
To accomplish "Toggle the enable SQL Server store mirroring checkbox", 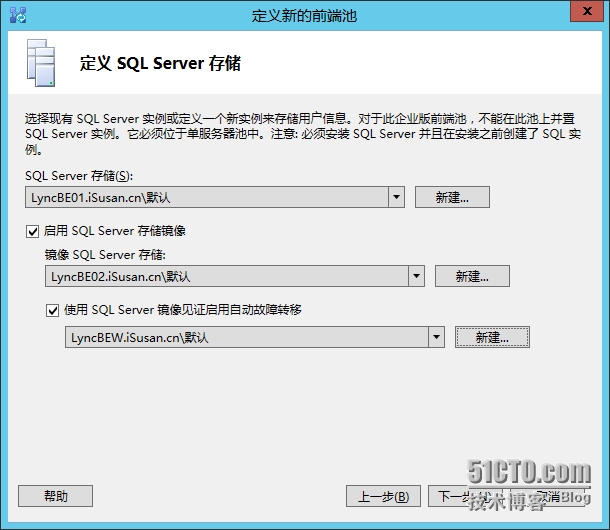I will click(x=32, y=232).
